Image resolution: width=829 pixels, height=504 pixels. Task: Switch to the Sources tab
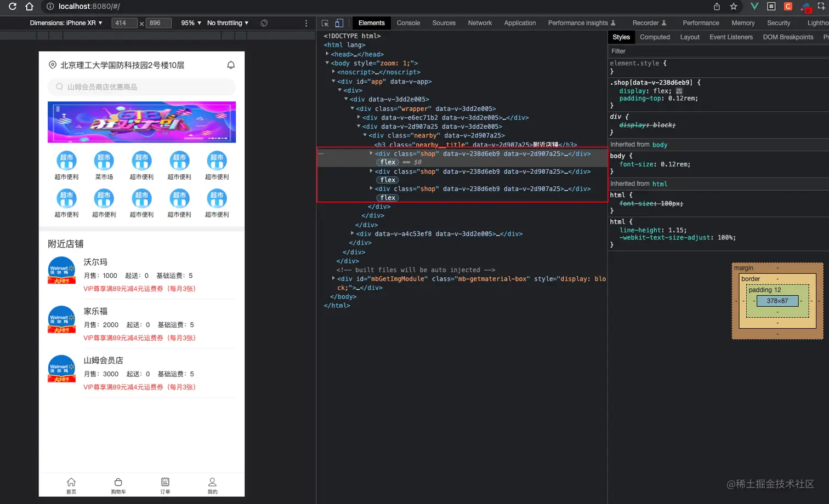pos(444,23)
